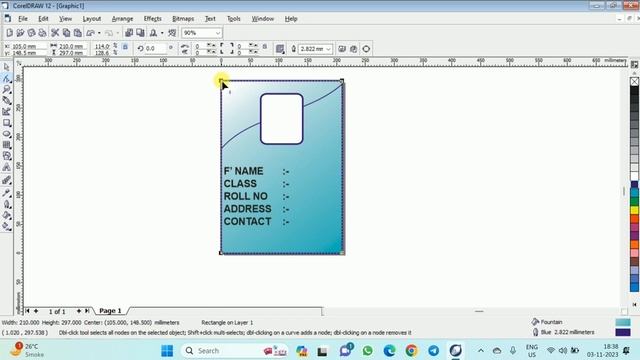Open the Effects menu
Image resolution: width=640 pixels, height=360 pixels.
coord(152,19)
